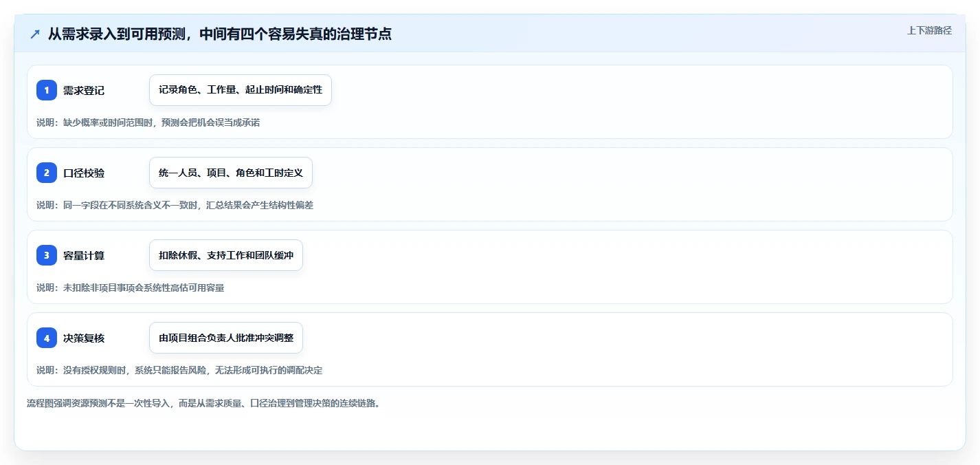Select the 决策复核 step title
Screen dimensions: 980x465
click(x=84, y=338)
